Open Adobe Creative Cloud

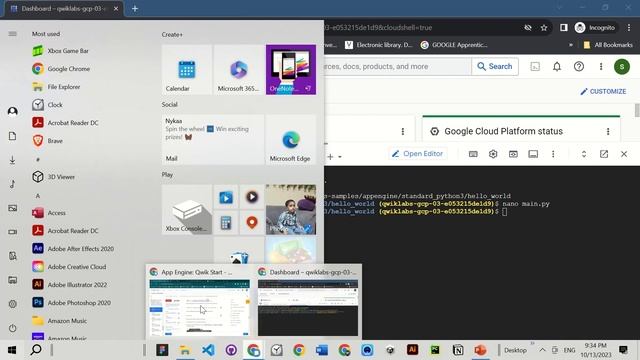69,267
